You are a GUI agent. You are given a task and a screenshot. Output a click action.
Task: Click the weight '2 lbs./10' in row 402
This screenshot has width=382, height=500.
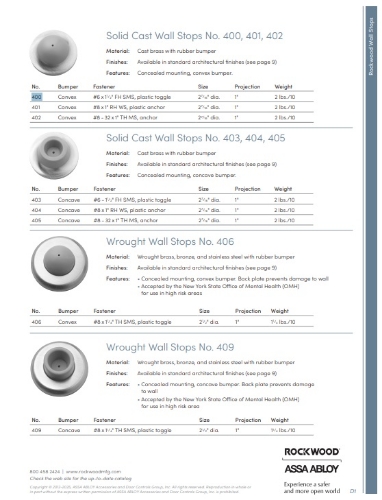tap(285, 118)
